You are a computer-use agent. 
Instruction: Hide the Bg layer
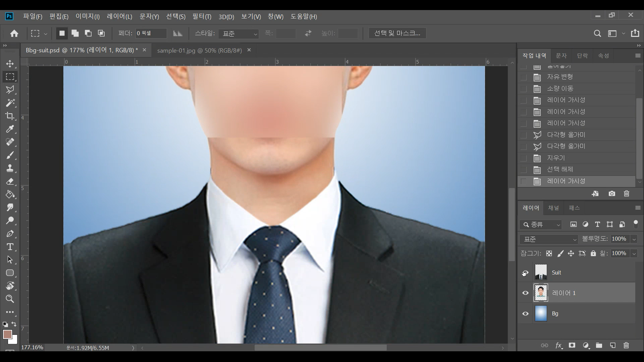[525, 314]
